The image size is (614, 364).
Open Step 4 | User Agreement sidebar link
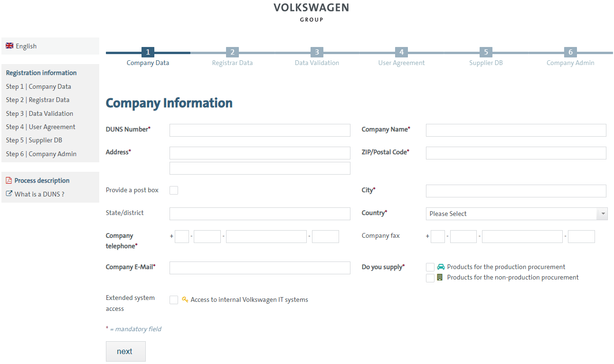point(40,127)
